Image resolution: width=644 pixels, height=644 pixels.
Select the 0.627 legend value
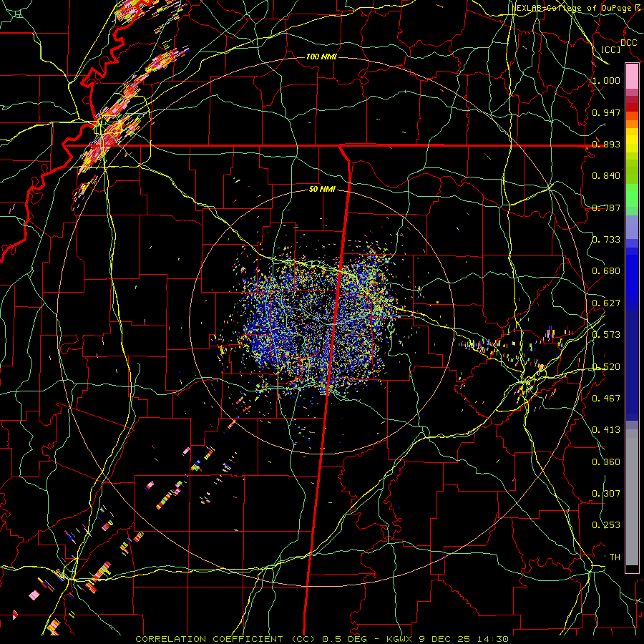[x=606, y=303]
